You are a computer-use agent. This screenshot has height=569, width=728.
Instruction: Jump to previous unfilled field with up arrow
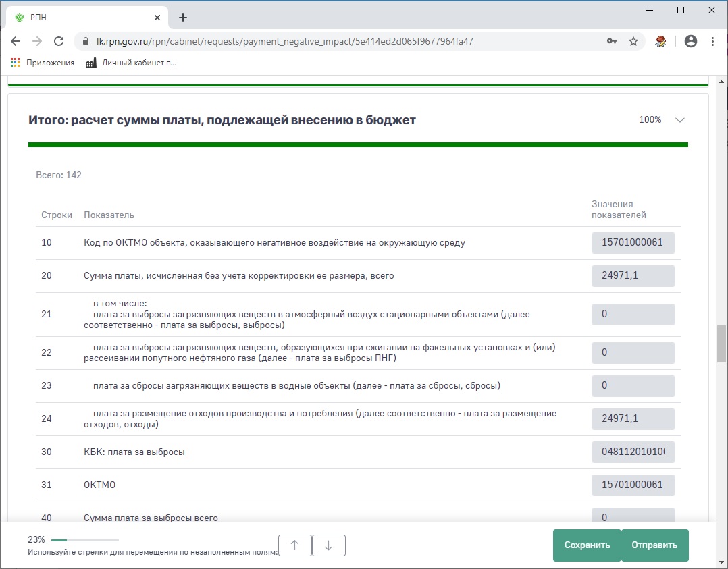tap(295, 545)
